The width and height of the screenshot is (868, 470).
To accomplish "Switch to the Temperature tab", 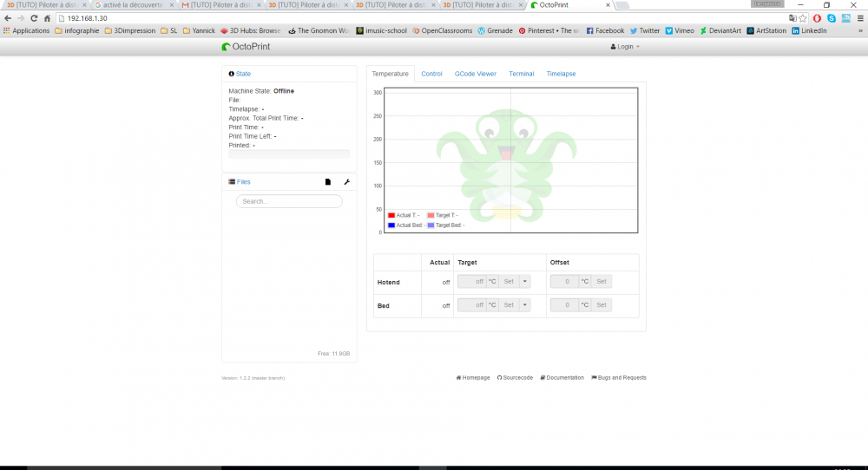I will click(391, 74).
